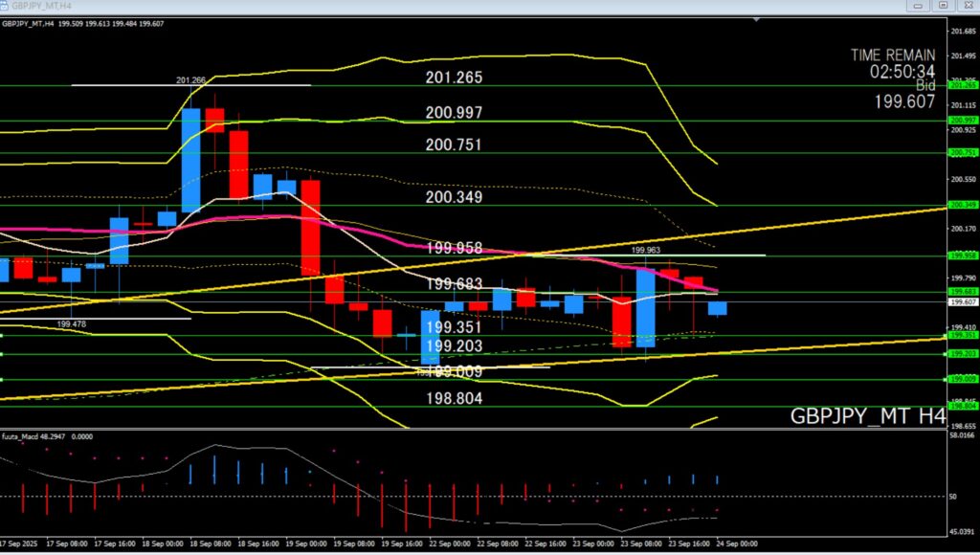Minimize the GBPJPY chart window
This screenshot has height=555, width=980.
pos(918,6)
